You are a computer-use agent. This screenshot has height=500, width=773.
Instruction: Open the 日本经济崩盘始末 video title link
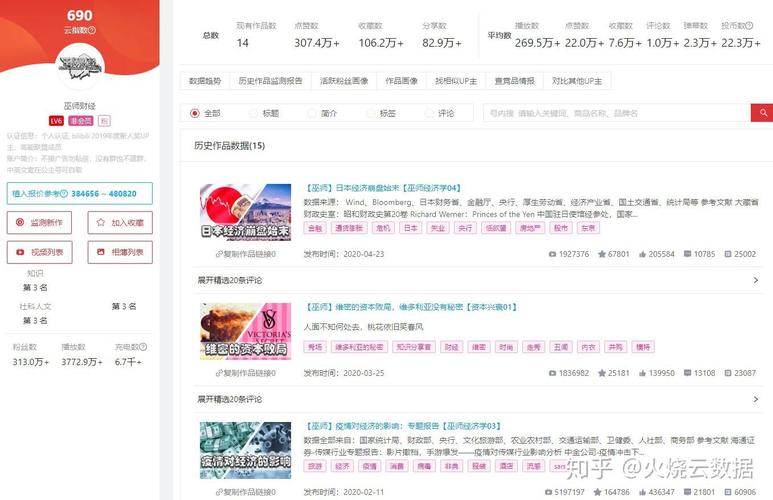pos(383,188)
